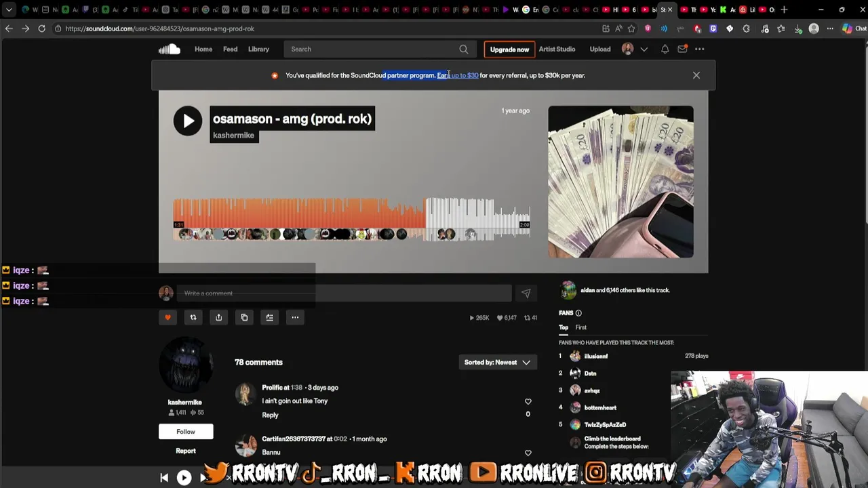Reply to the Prolific comment
The image size is (868, 488).
click(x=270, y=415)
